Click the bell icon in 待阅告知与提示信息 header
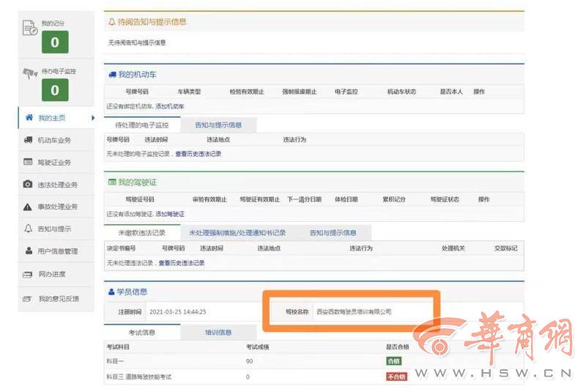This screenshot has height=392, width=586. [111, 22]
